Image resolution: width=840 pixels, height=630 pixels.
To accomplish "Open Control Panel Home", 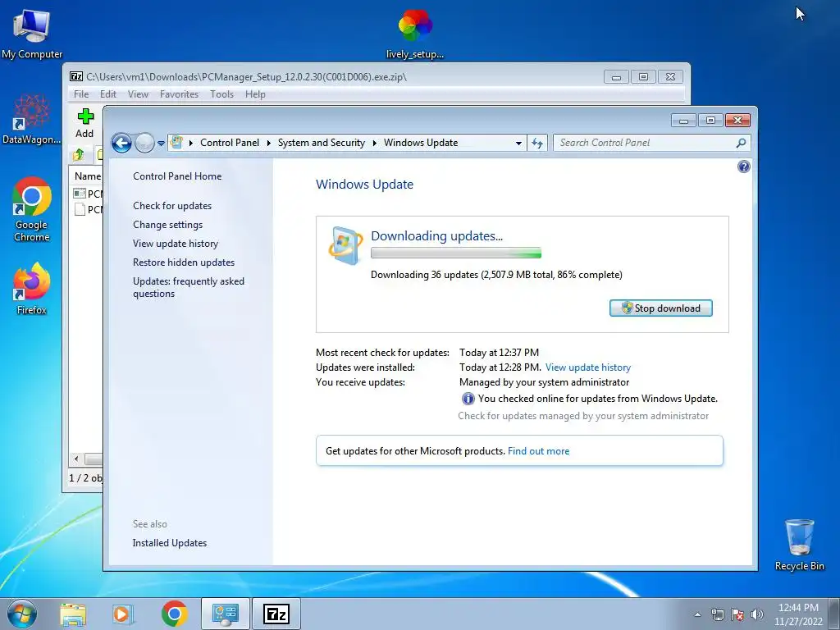I will (177, 176).
